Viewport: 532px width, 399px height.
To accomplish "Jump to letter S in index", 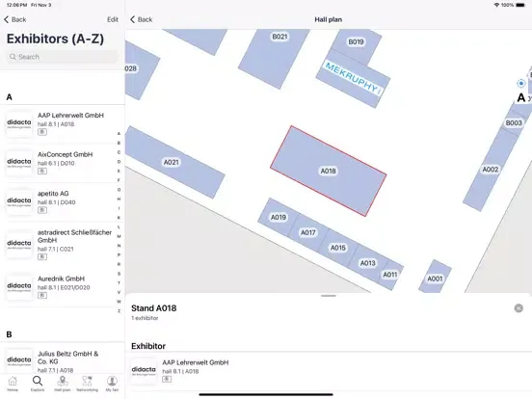I will 119,274.
